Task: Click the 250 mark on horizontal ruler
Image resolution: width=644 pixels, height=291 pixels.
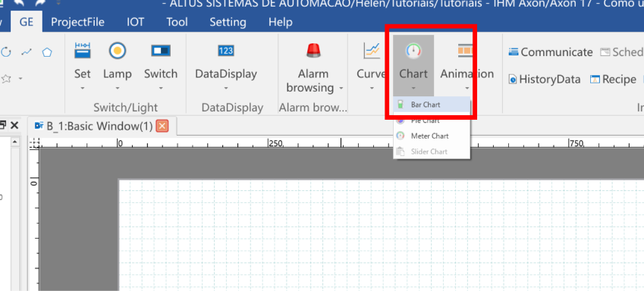Action: (275, 143)
